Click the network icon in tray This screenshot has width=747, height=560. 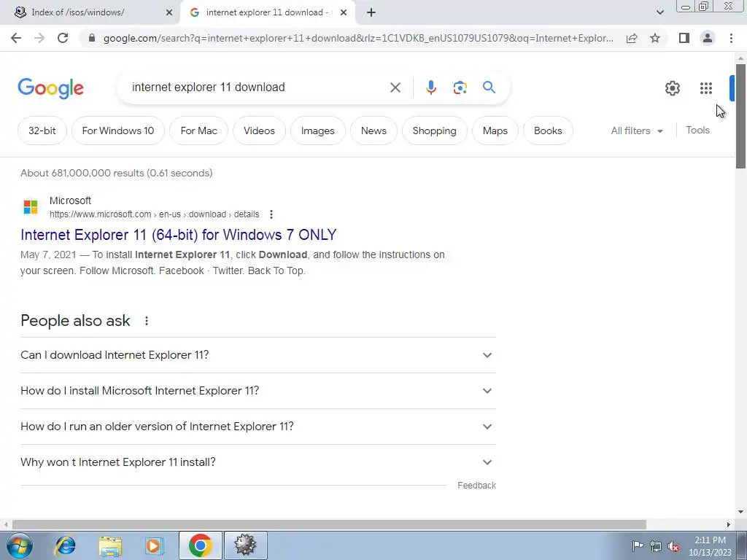point(656,546)
